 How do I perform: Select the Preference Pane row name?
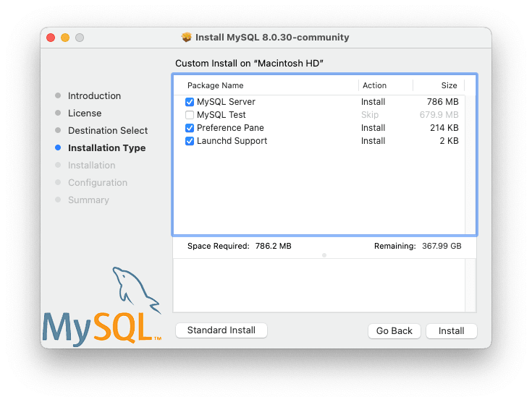[x=230, y=128]
